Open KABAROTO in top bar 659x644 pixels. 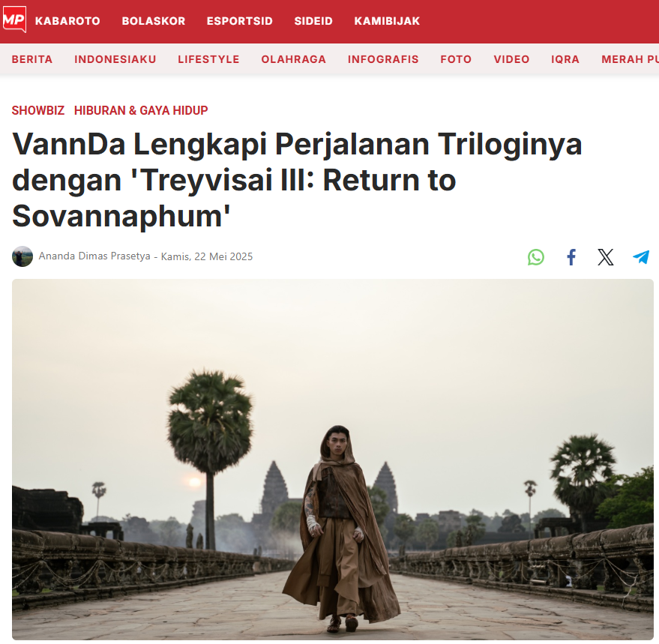pyautogui.click(x=67, y=21)
